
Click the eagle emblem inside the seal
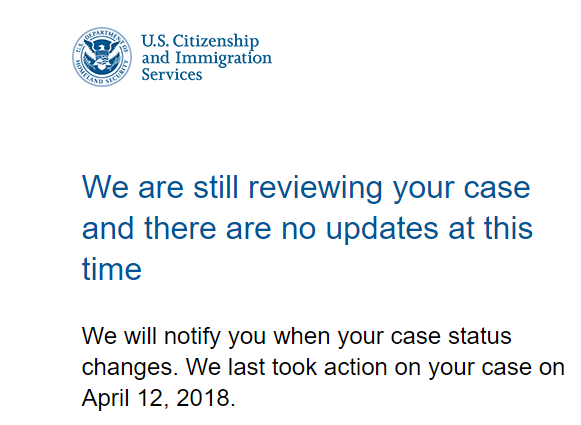tap(102, 56)
